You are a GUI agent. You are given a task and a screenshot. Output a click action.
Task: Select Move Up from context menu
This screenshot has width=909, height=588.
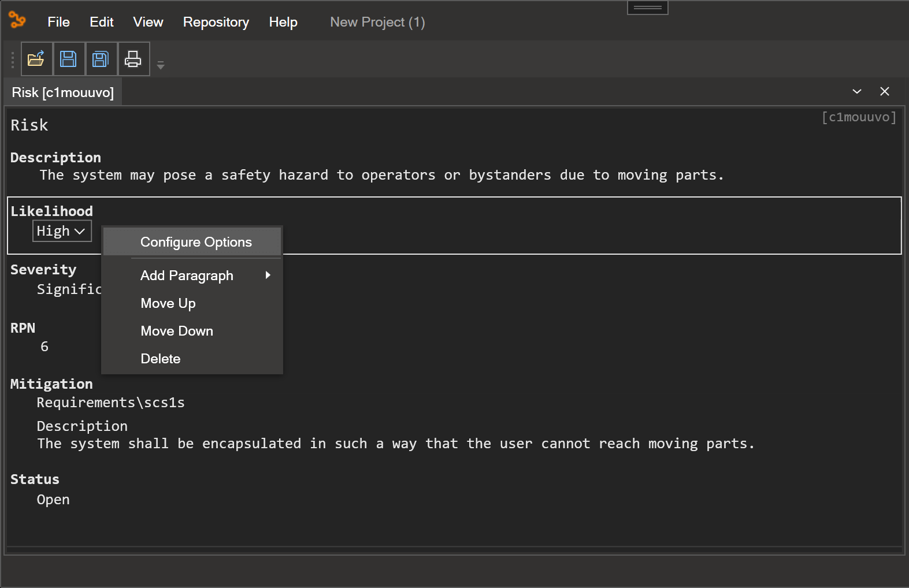tap(192, 303)
